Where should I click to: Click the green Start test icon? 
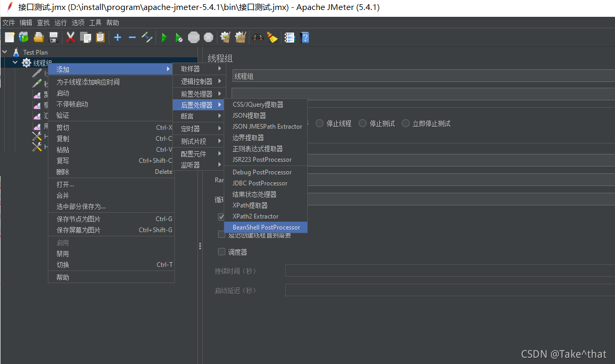point(164,38)
